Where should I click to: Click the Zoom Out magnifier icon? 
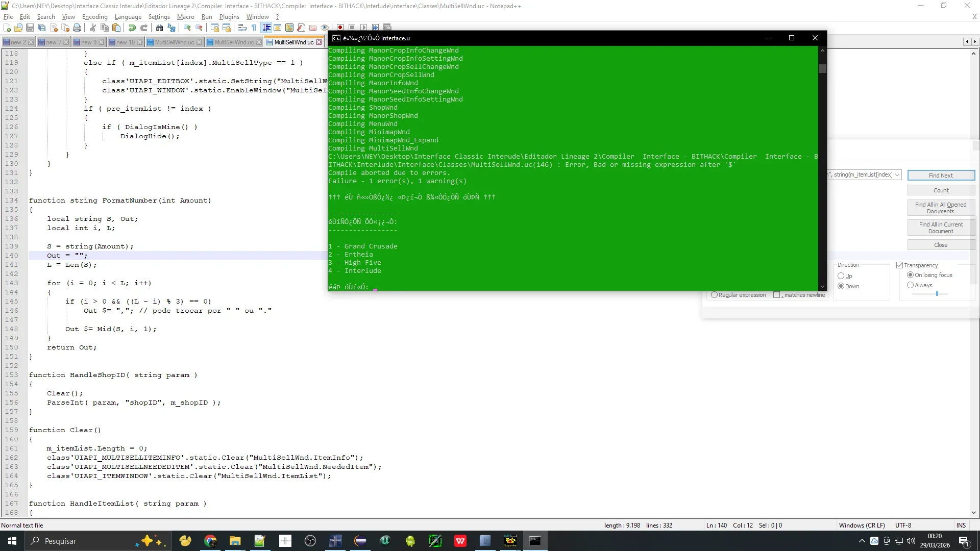click(199, 28)
